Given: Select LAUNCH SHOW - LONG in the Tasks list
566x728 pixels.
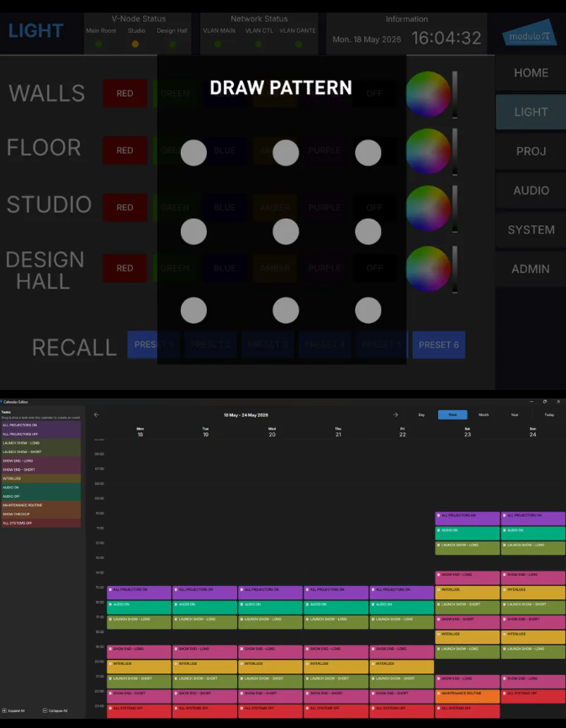Looking at the screenshot, I should click(x=41, y=443).
